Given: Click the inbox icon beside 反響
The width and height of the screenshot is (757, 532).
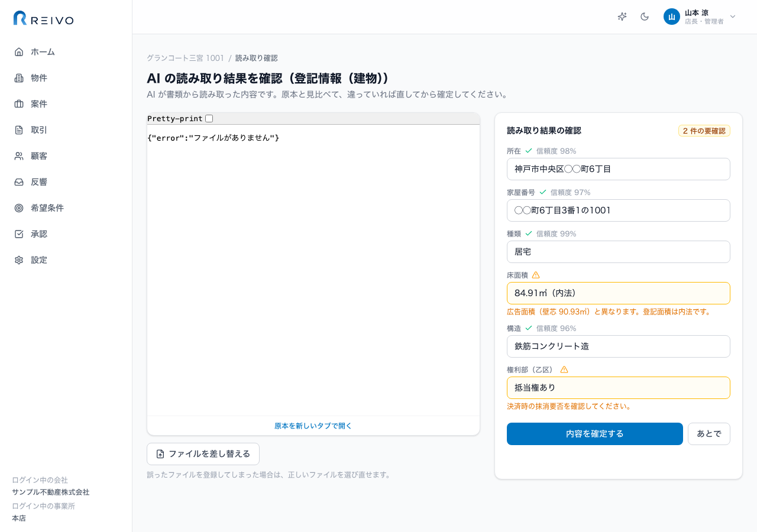Looking at the screenshot, I should coord(19,182).
